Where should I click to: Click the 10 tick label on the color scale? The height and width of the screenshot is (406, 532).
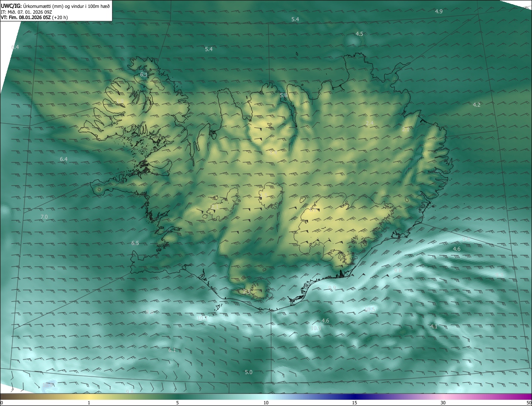tap(266, 403)
